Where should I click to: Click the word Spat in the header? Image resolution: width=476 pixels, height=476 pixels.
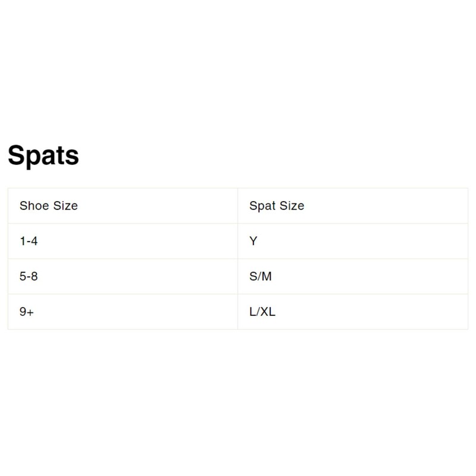(261, 206)
